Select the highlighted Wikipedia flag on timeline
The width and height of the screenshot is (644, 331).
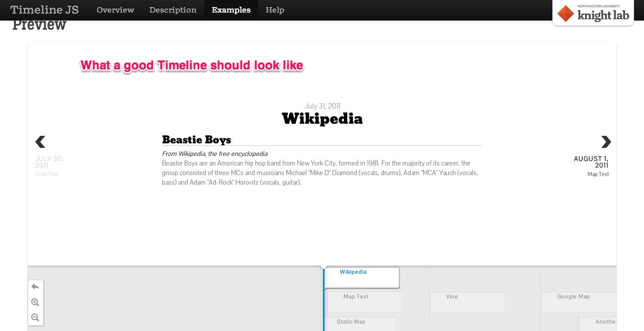pyautogui.click(x=361, y=277)
